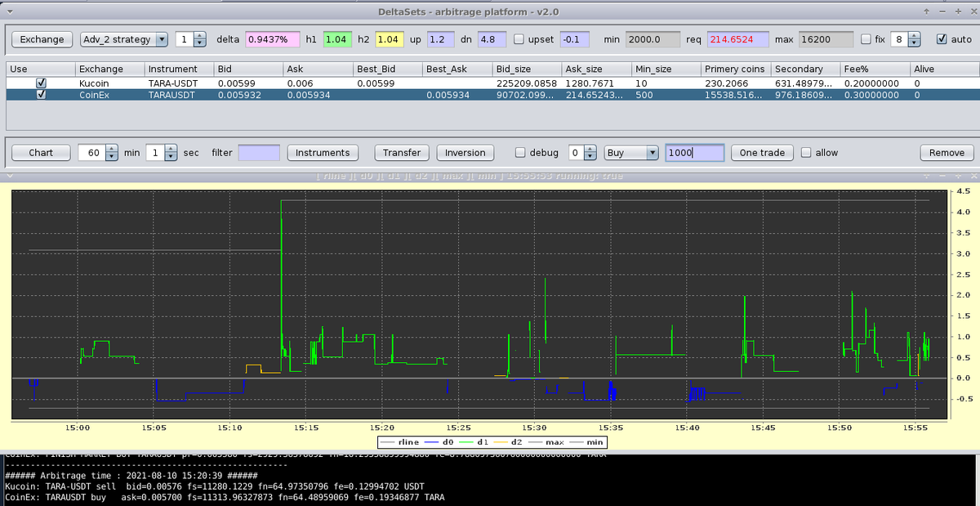The width and height of the screenshot is (980, 506).
Task: Click the Ask column header
Action: pyautogui.click(x=318, y=69)
